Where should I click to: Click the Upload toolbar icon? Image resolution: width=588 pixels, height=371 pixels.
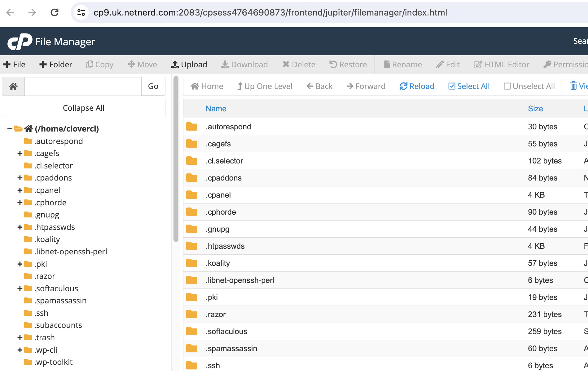[175, 65]
